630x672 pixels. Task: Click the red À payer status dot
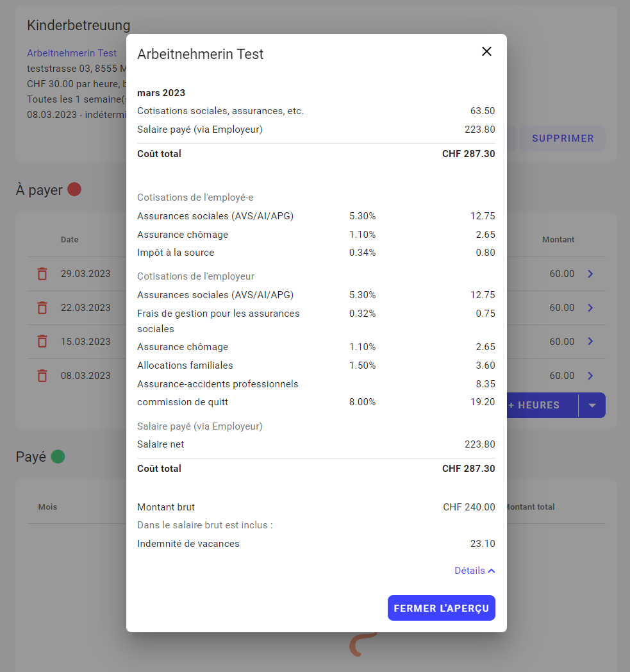(x=74, y=189)
